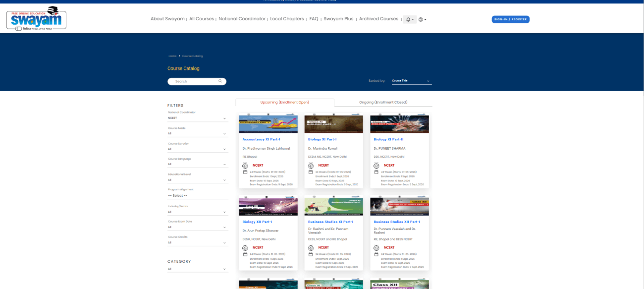This screenshot has width=644, height=289.
Task: Click Accountancy XI Part-I banner thumbnail
Action: pyautogui.click(x=268, y=124)
